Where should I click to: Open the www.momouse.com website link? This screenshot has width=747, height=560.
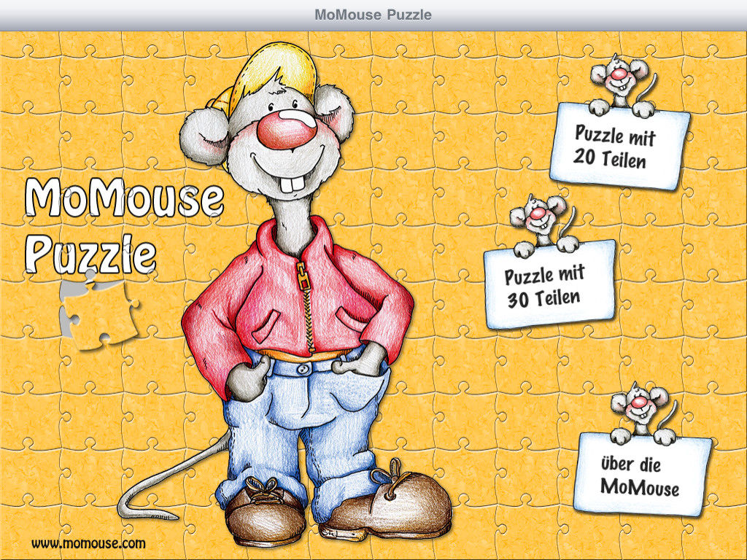pos(88,543)
